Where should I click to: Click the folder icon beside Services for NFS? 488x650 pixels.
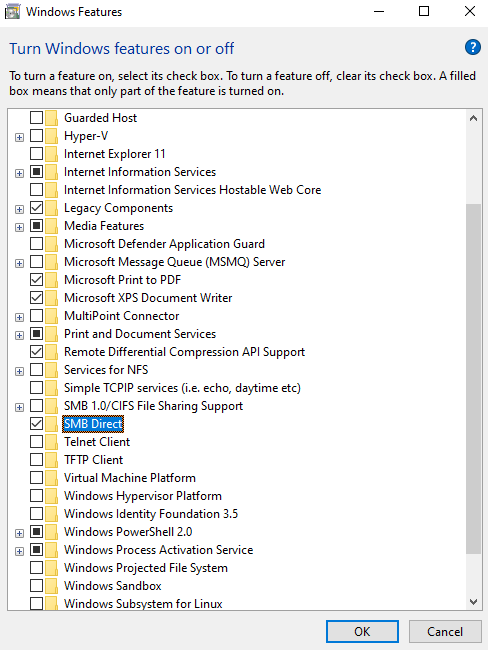(51, 370)
